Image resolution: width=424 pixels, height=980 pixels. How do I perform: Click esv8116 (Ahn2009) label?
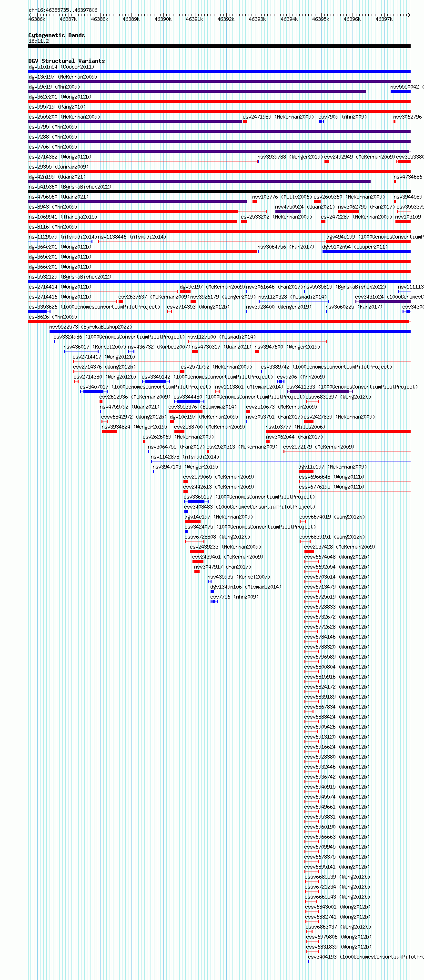(53, 227)
